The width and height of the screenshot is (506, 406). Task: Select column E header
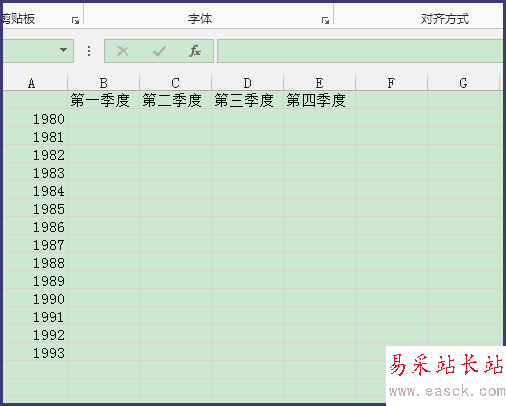pyautogui.click(x=319, y=82)
